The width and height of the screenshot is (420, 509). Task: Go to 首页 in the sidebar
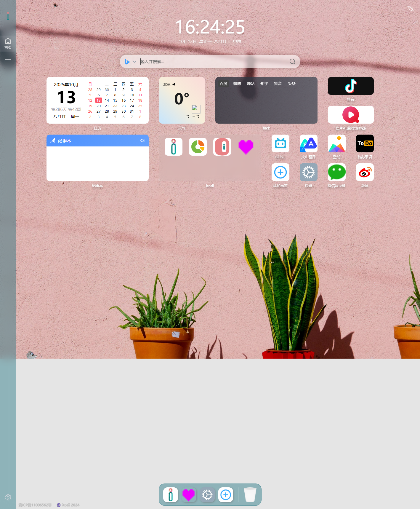pos(8,43)
